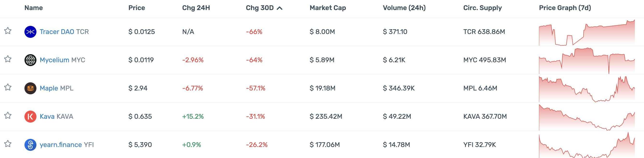644x158 pixels.
Task: Click the Mycelium coin logo icon
Action: (30, 60)
